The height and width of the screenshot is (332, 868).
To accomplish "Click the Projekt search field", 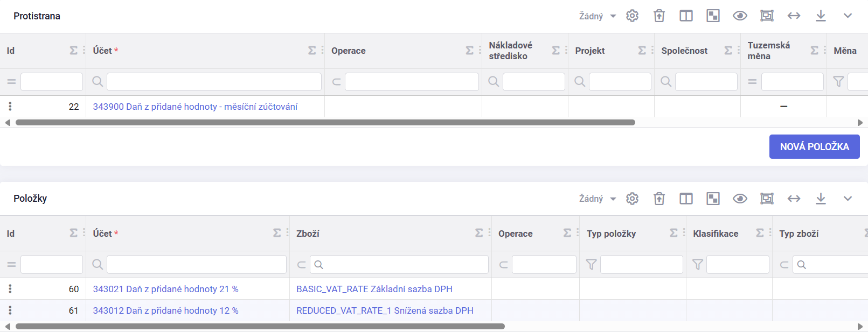I will click(x=620, y=82).
